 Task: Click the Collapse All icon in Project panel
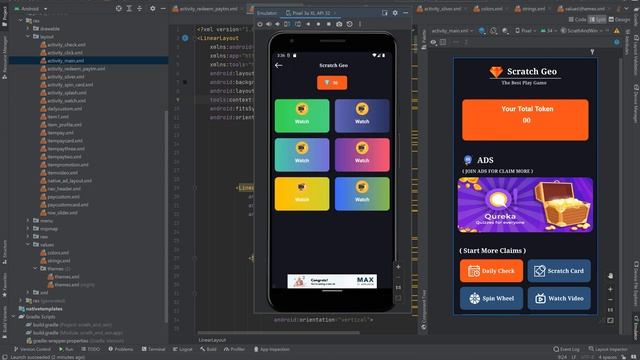tap(139, 8)
